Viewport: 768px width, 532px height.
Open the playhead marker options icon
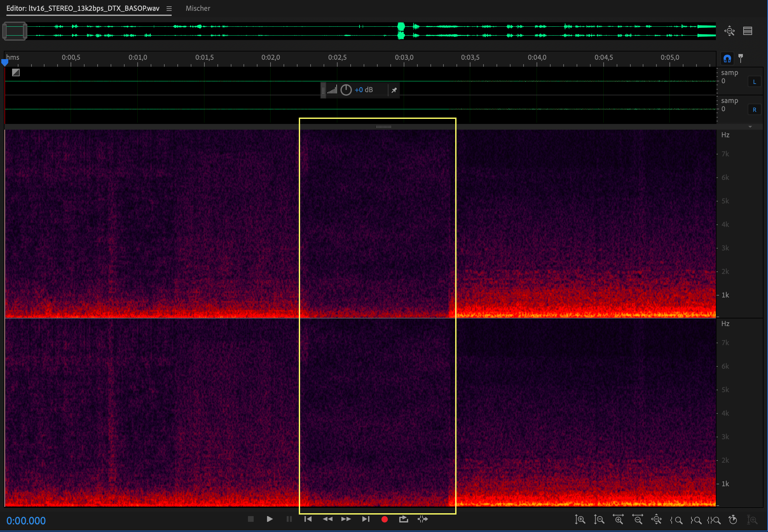[741, 58]
